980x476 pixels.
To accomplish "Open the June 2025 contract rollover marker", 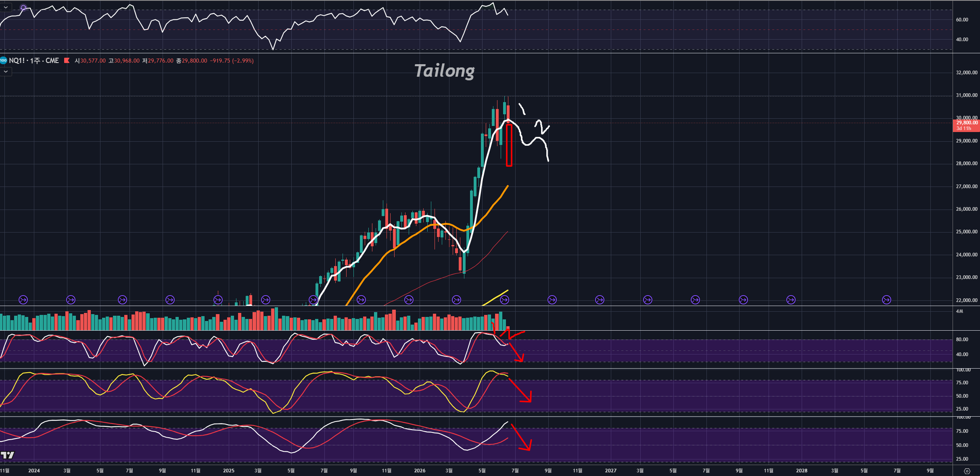I will 313,300.
